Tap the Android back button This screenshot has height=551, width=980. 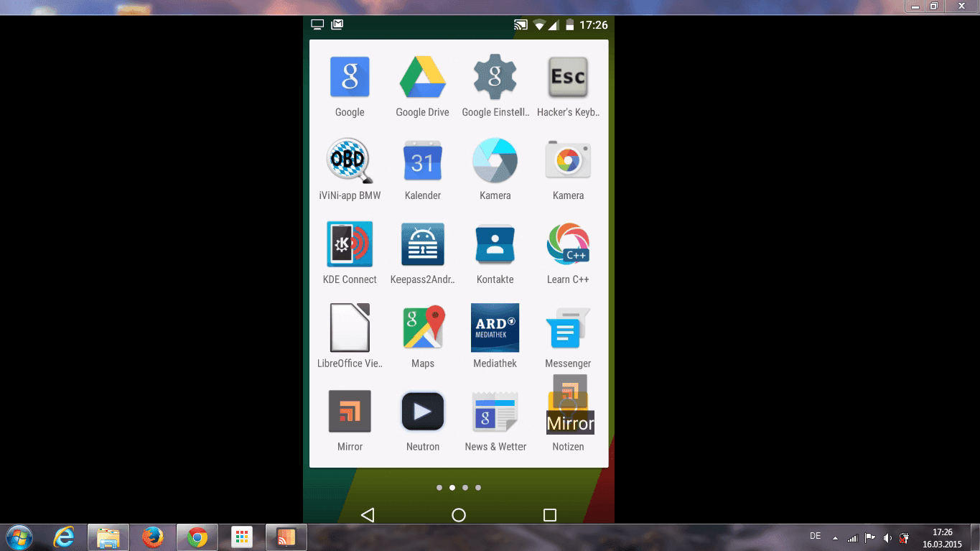(368, 514)
